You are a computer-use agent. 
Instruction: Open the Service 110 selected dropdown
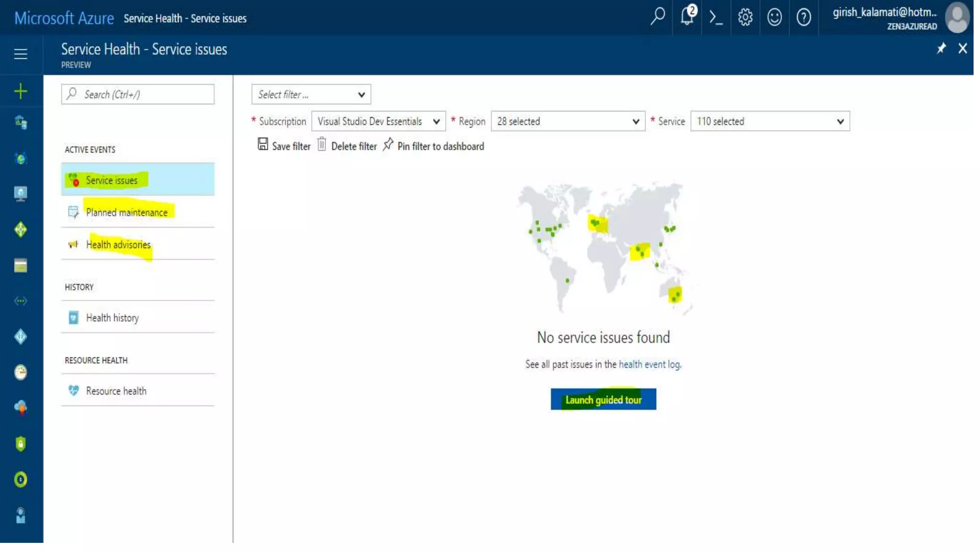[x=769, y=121]
